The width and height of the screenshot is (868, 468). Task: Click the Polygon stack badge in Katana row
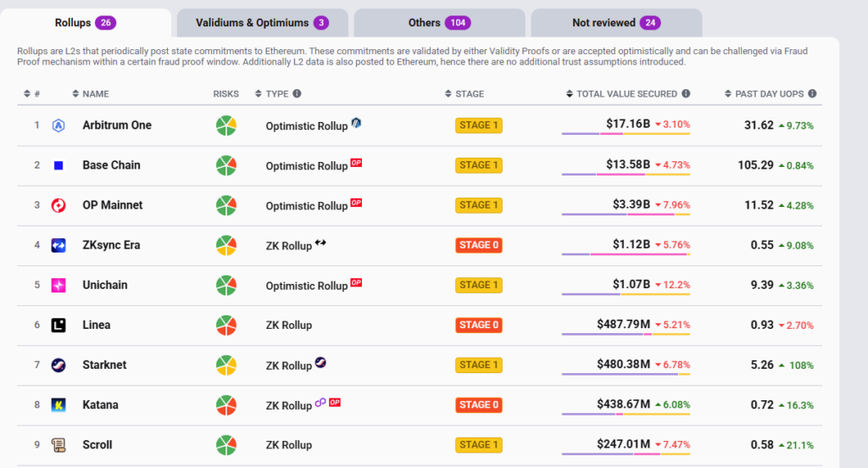320,403
